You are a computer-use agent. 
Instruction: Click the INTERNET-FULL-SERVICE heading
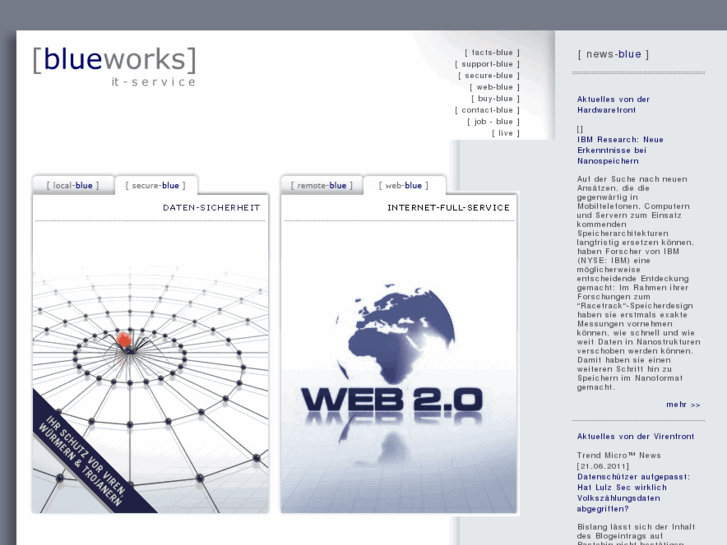click(448, 208)
